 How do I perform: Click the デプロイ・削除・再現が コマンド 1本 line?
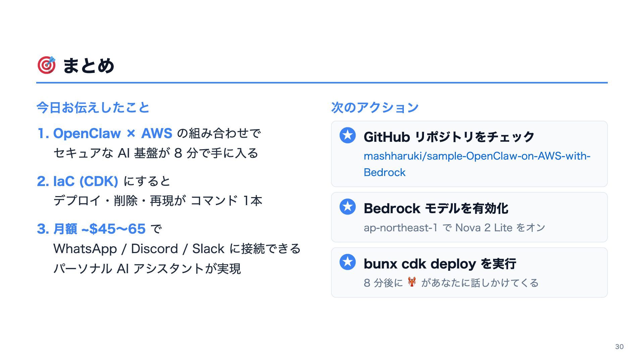[158, 201]
